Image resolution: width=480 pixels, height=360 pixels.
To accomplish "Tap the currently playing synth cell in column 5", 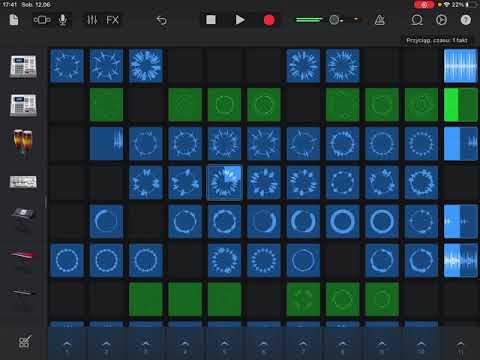I will [x=224, y=183].
